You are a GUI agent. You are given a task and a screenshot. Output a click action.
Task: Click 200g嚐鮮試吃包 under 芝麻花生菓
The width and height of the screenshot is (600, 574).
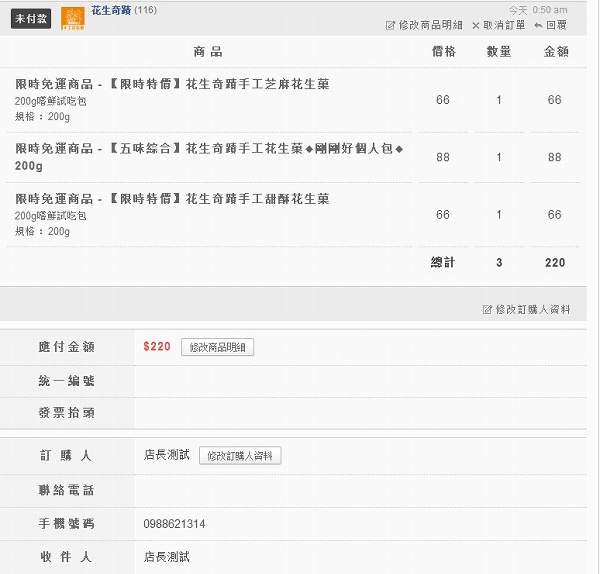click(51, 101)
